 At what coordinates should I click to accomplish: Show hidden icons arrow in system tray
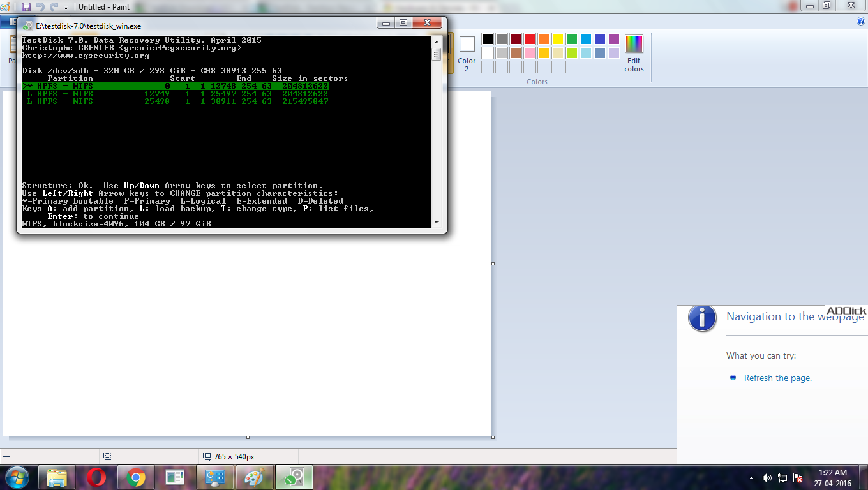tap(751, 478)
